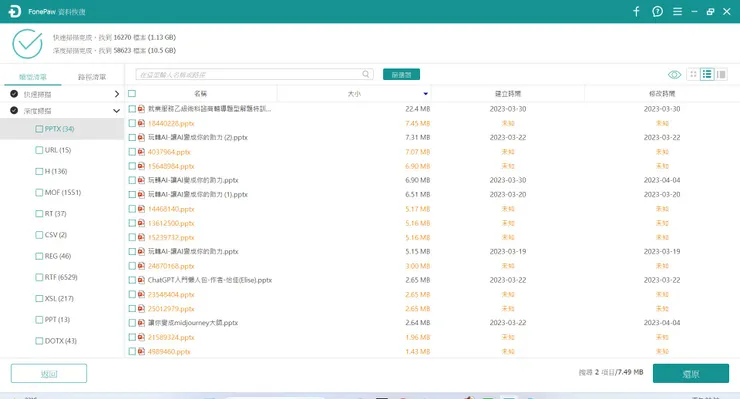The image size is (740, 399).
Task: Click PowerPoint icon of 21589324.pptx
Action: pos(141,337)
